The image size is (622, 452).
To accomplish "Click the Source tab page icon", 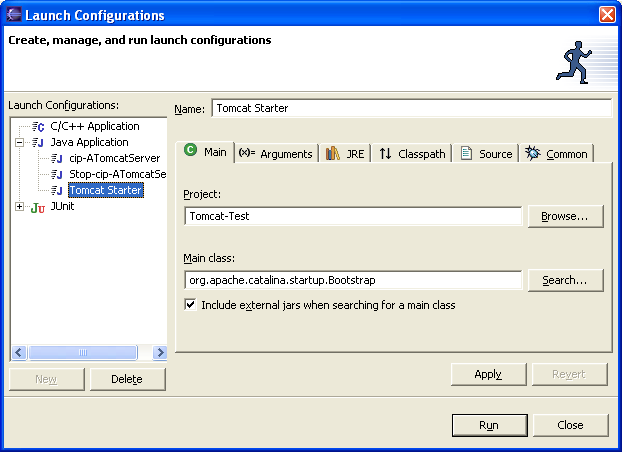I will [466, 154].
